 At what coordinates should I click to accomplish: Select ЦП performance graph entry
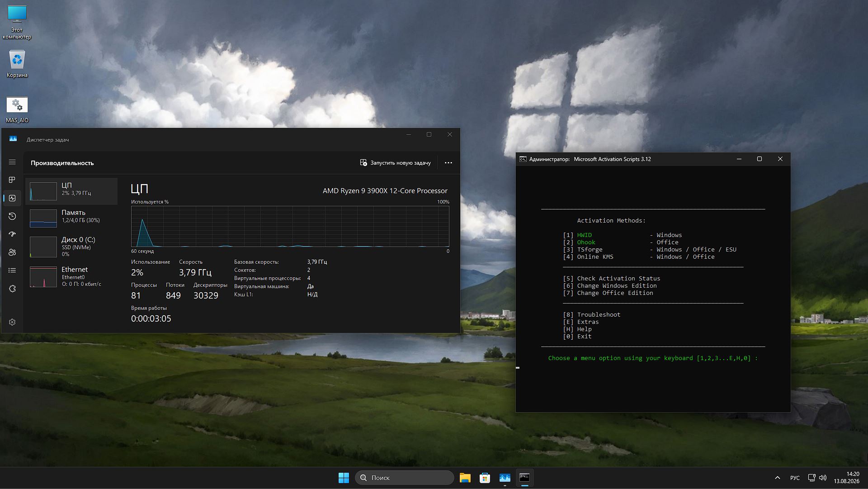click(x=71, y=191)
